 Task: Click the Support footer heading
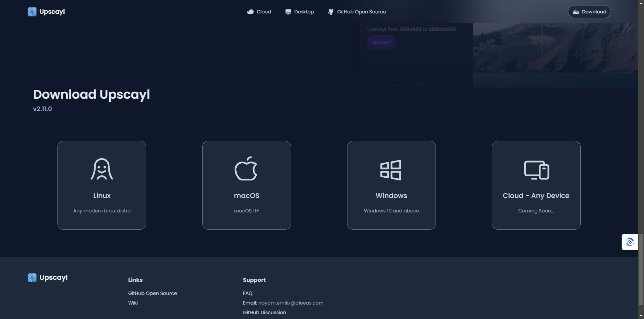pyautogui.click(x=254, y=280)
